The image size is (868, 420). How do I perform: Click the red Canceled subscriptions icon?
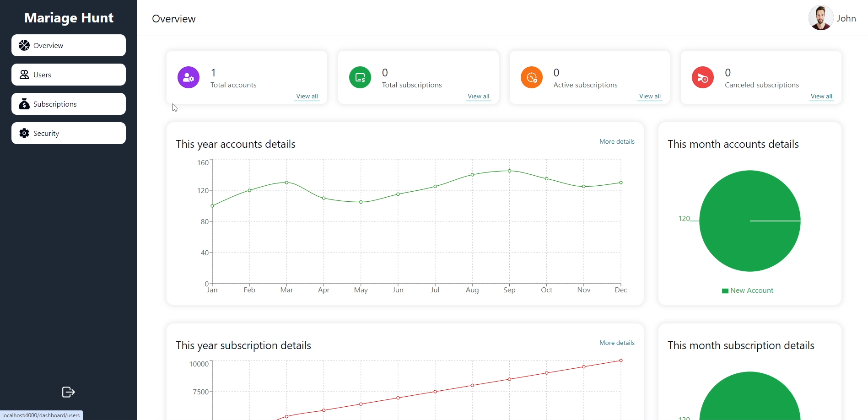[x=703, y=77]
